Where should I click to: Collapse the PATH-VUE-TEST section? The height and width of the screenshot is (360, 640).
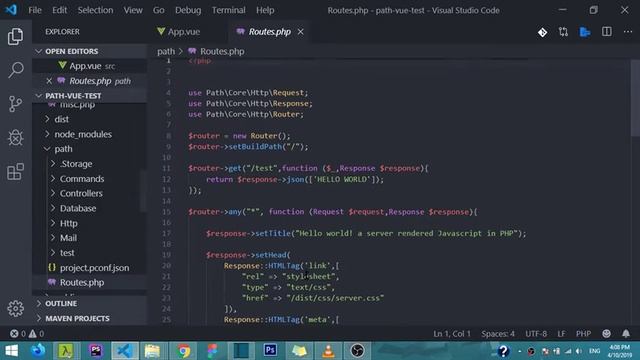click(x=89, y=96)
